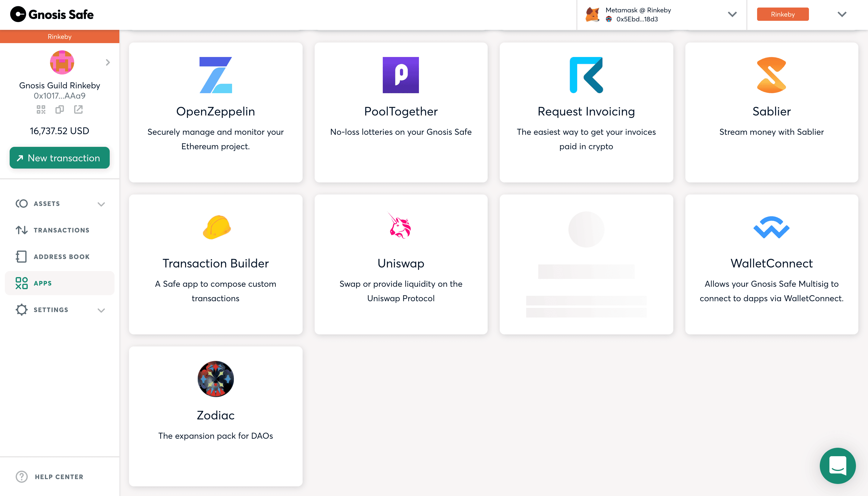The image size is (868, 496).
Task: Open the Zodiac app card
Action: click(x=215, y=379)
